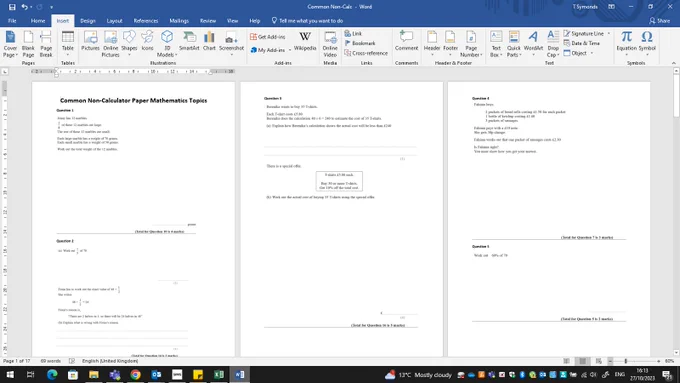The height and width of the screenshot is (383, 680).
Task: Switch to the Print Layout view
Action: pos(582,361)
